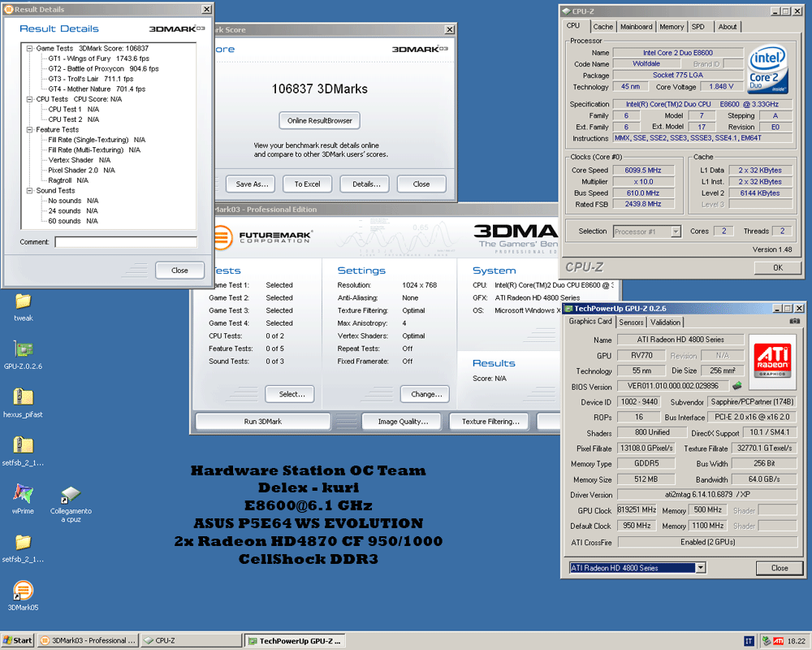The width and height of the screenshot is (812, 650).
Task: Switch to the SPD tab in CPU-Z
Action: tap(698, 27)
